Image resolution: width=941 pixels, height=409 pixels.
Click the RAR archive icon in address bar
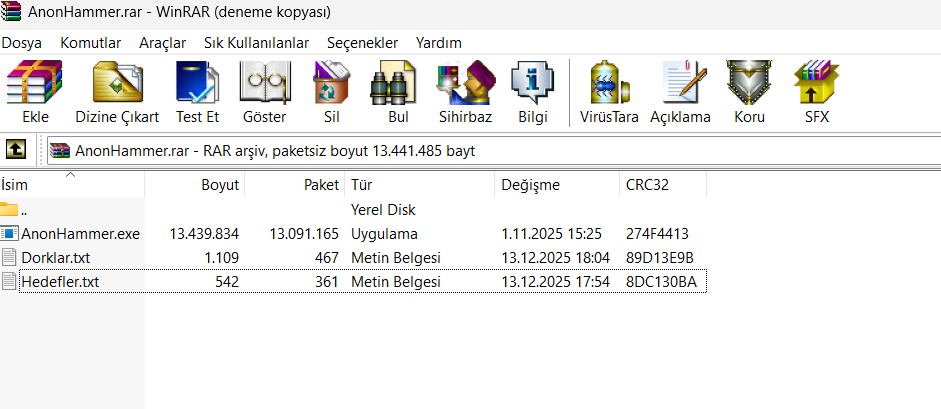click(x=60, y=150)
